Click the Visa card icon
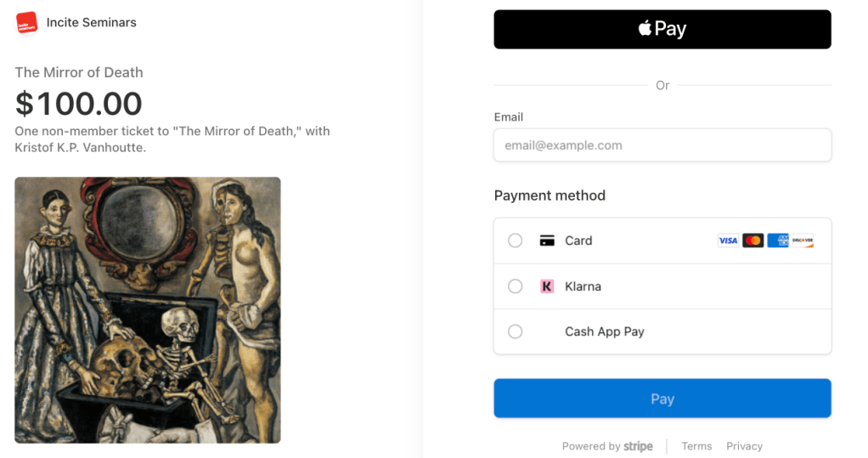Image resolution: width=868 pixels, height=458 pixels. (x=728, y=240)
